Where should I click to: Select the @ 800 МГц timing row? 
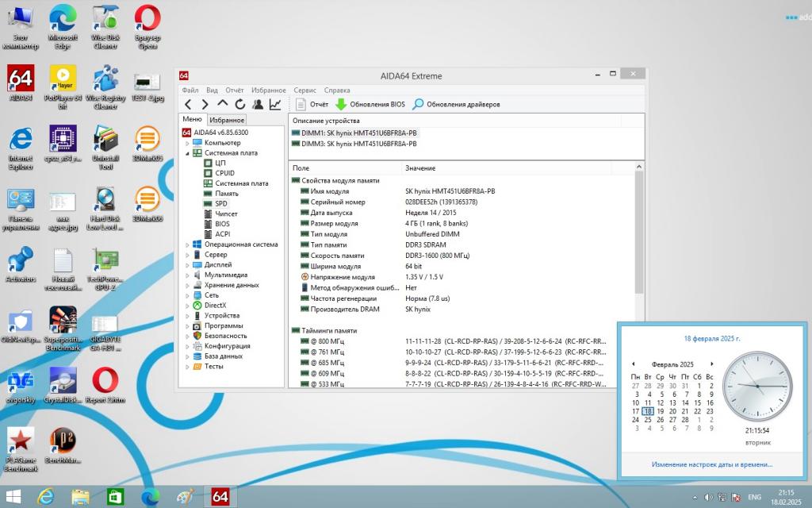coord(450,341)
